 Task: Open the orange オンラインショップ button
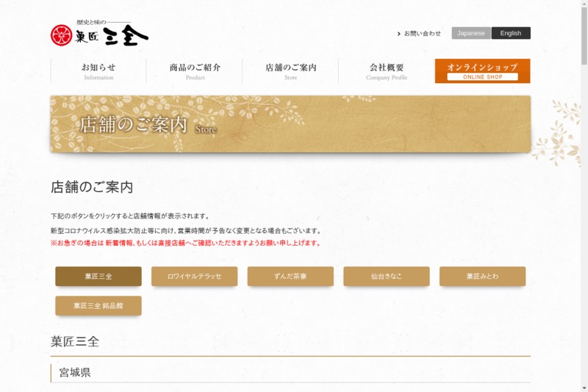[x=482, y=71]
